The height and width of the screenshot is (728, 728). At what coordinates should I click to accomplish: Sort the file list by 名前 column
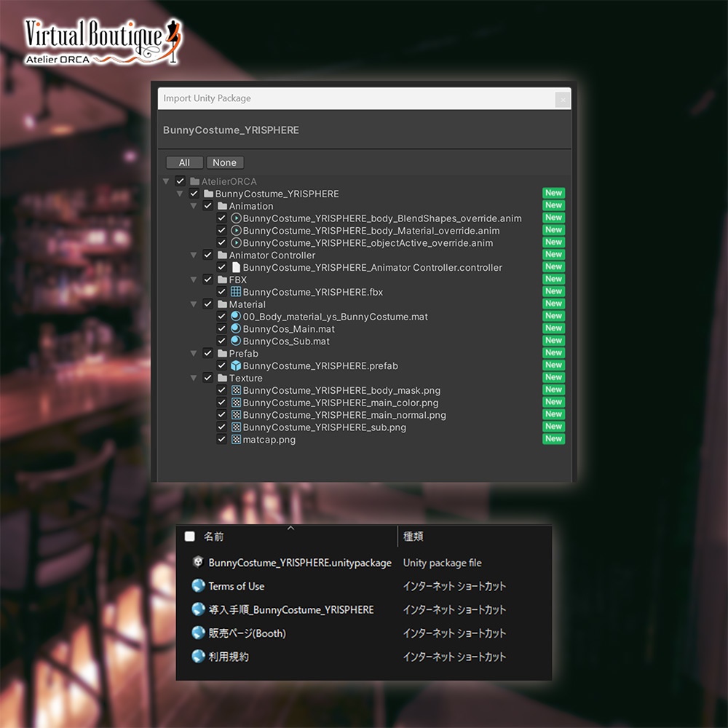click(213, 537)
